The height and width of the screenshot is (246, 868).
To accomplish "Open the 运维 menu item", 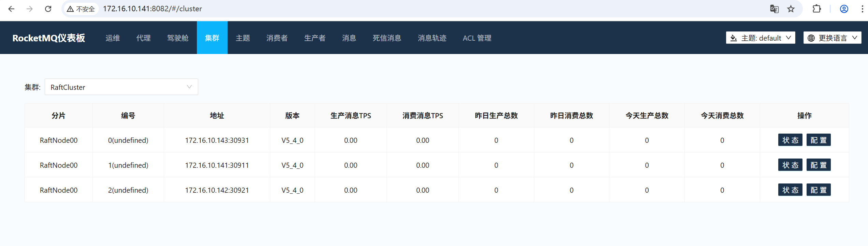I will [113, 38].
